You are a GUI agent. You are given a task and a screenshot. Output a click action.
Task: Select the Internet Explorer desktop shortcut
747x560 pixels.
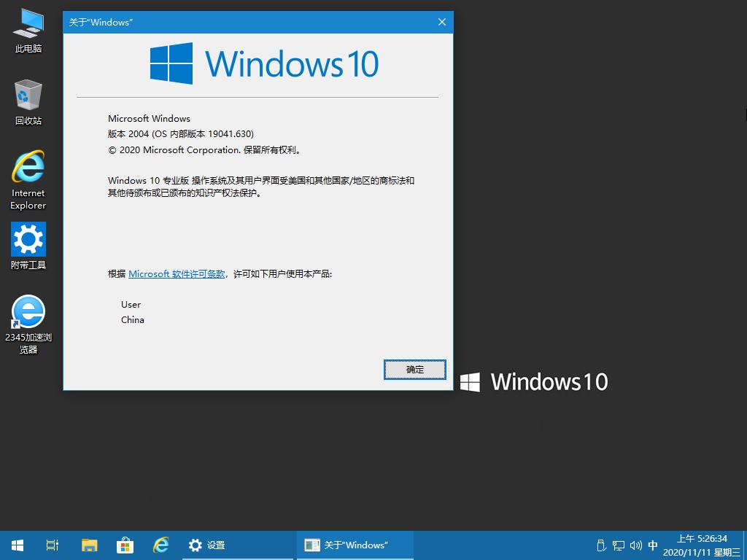click(28, 180)
